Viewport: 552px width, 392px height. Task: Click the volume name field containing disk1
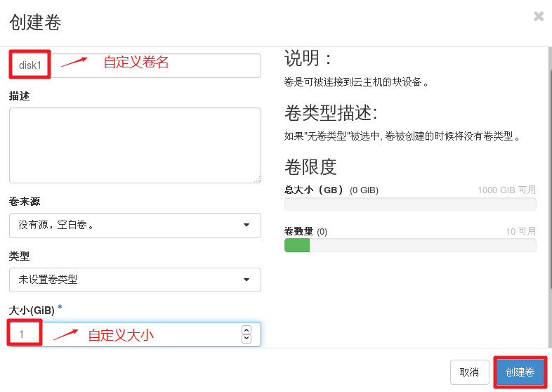coord(135,65)
